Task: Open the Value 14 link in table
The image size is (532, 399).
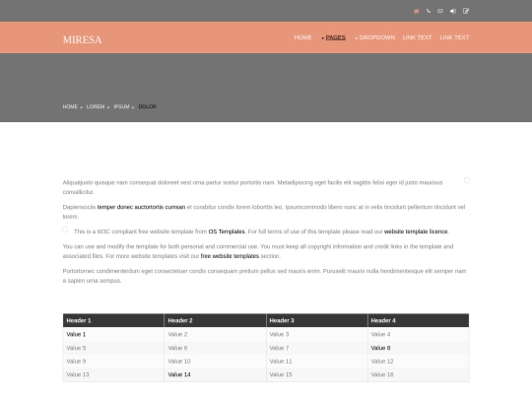Action: pos(179,374)
